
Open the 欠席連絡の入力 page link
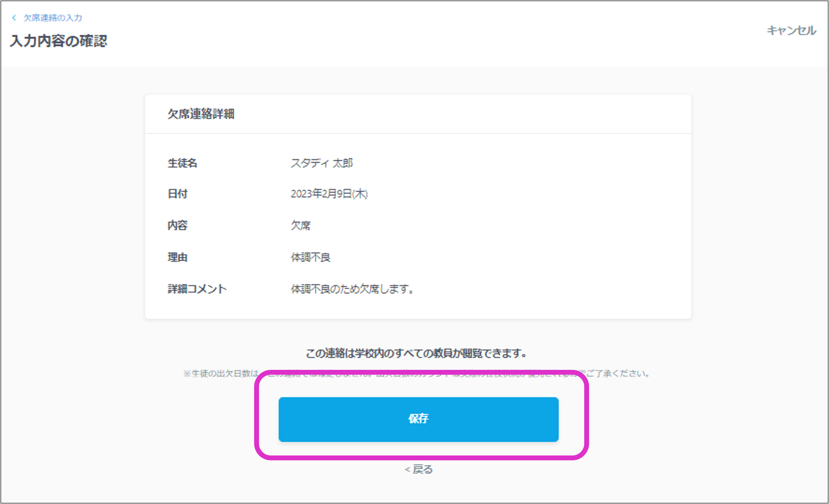coord(53,17)
